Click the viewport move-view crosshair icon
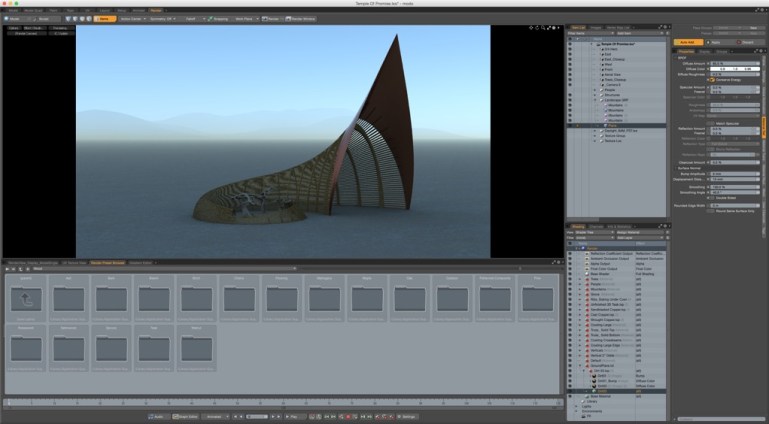Screen dimensions: 769x424 point(531,28)
